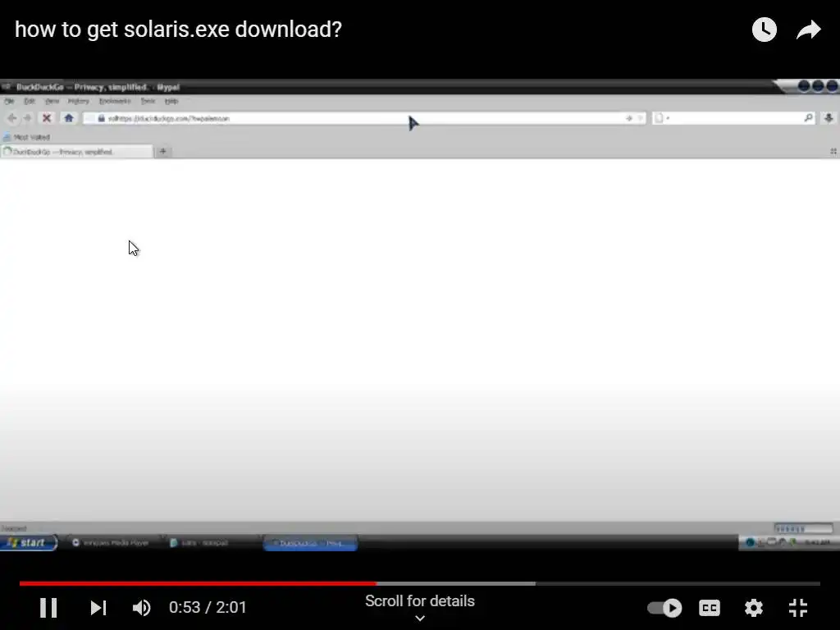Share the video using the arrow icon
Image resolution: width=840 pixels, height=630 pixels.
(x=808, y=30)
